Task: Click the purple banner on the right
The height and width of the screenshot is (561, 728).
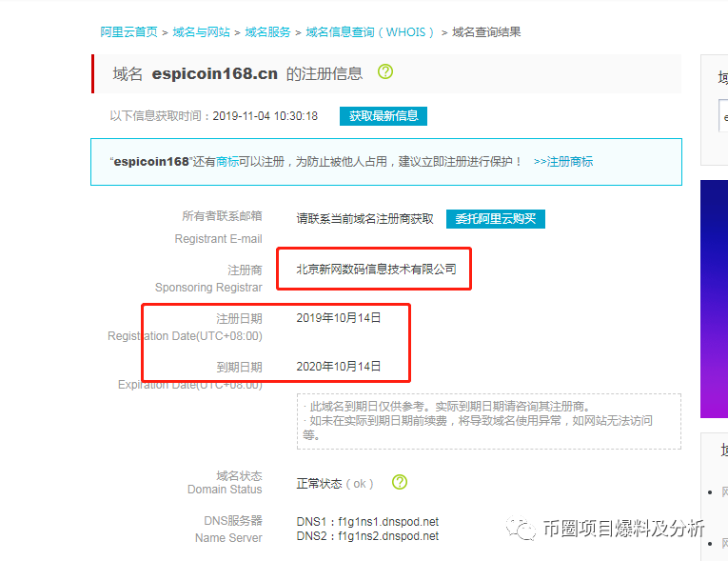Action: coord(714,299)
